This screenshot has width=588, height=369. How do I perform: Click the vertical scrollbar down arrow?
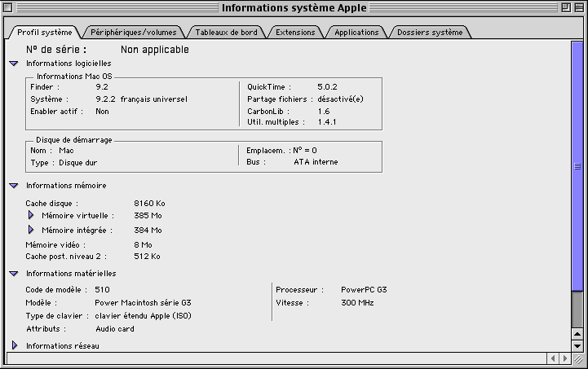tap(577, 345)
